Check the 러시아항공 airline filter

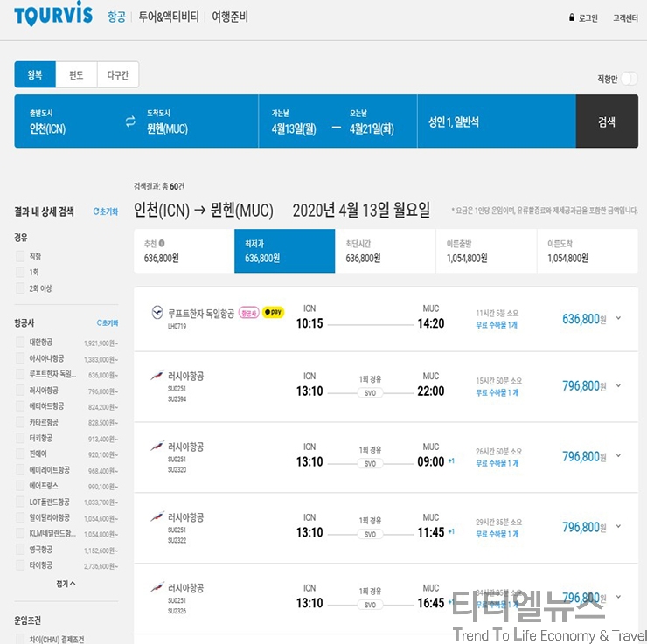[x=20, y=390]
